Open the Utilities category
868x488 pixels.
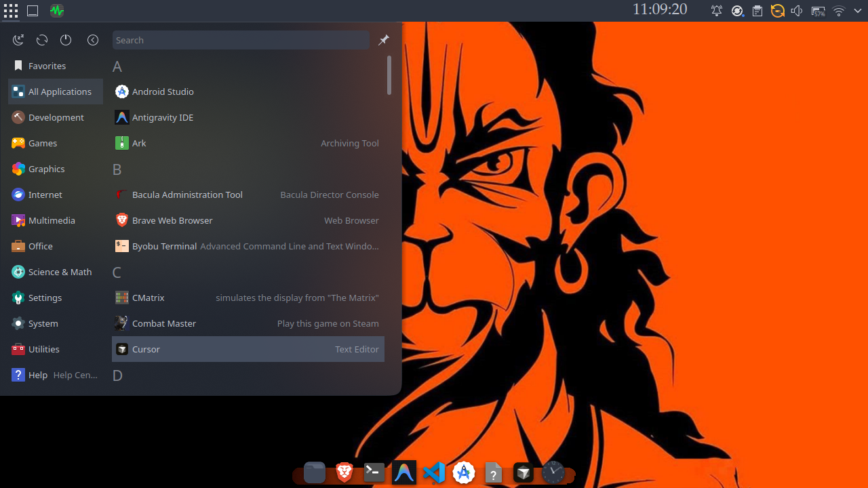click(56, 349)
